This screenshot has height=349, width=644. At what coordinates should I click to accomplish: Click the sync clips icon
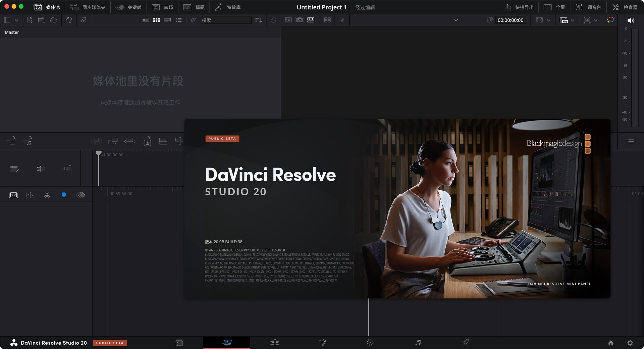point(69,20)
